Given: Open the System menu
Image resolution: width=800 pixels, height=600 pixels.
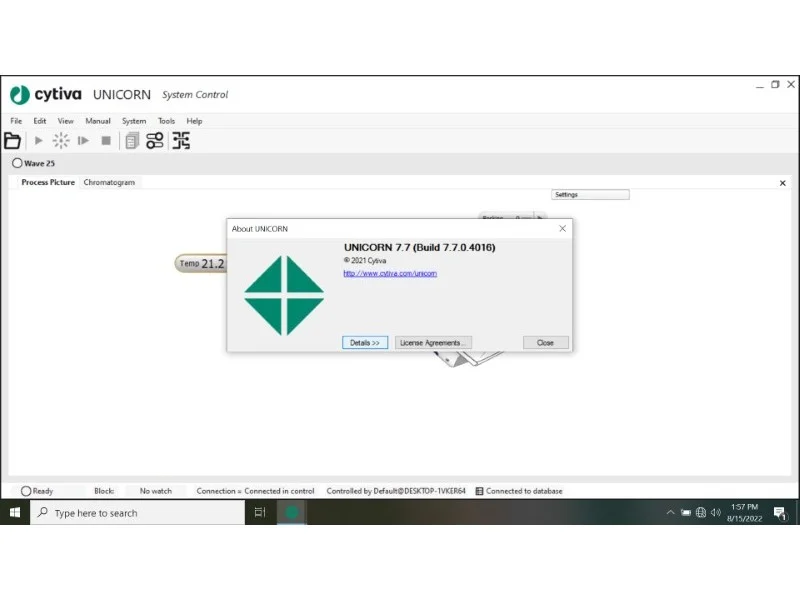Looking at the screenshot, I should coord(134,121).
